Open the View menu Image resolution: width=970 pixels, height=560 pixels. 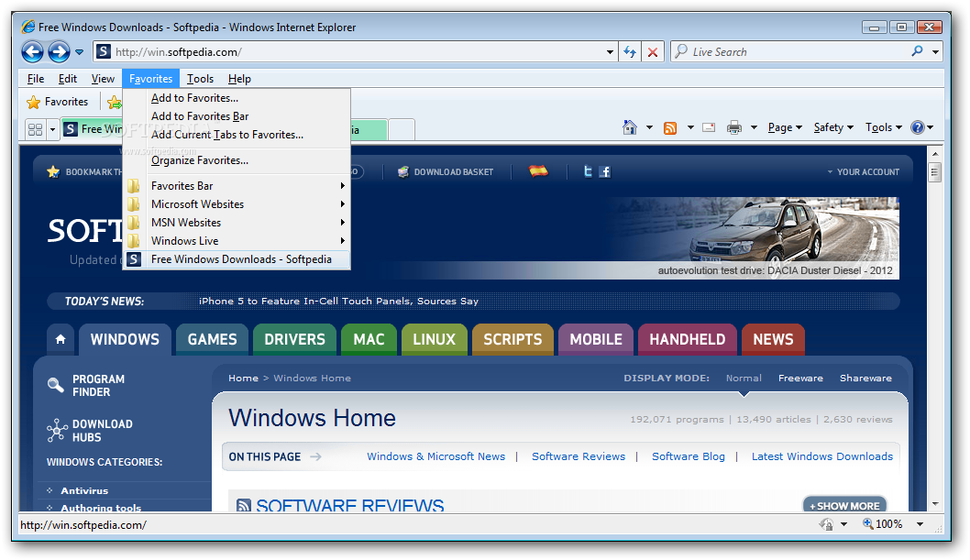click(x=103, y=79)
